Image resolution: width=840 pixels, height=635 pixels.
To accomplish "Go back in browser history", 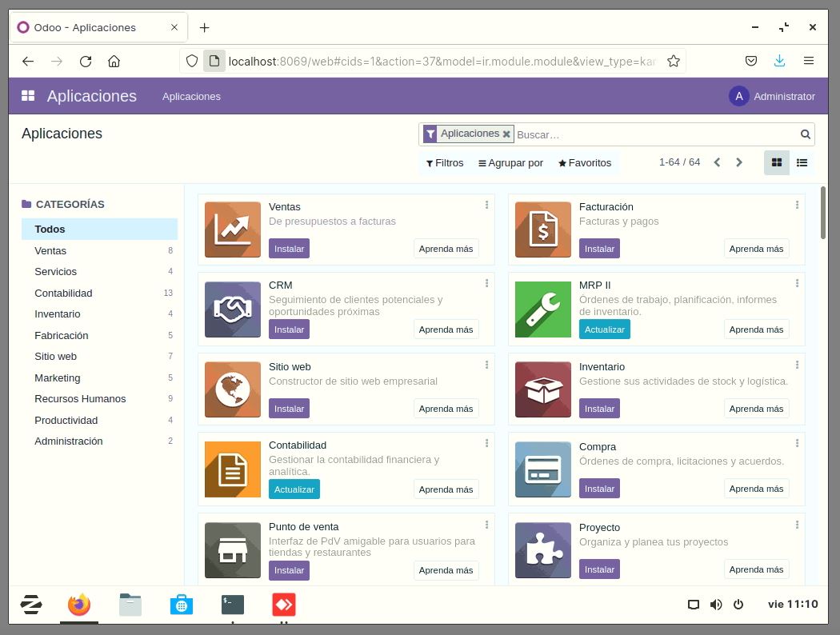I will click(28, 61).
